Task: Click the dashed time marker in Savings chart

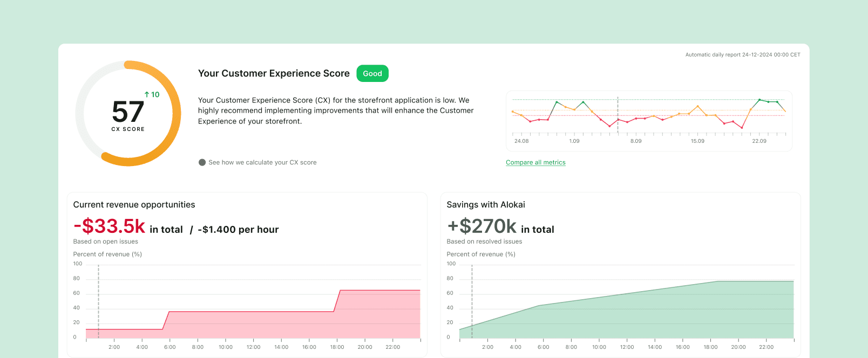Action: pyautogui.click(x=472, y=302)
